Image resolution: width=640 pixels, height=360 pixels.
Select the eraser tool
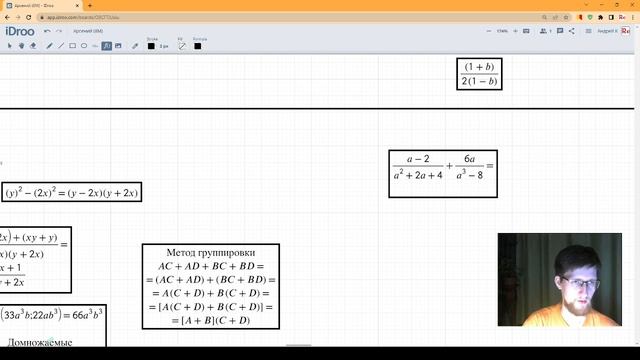[33, 46]
